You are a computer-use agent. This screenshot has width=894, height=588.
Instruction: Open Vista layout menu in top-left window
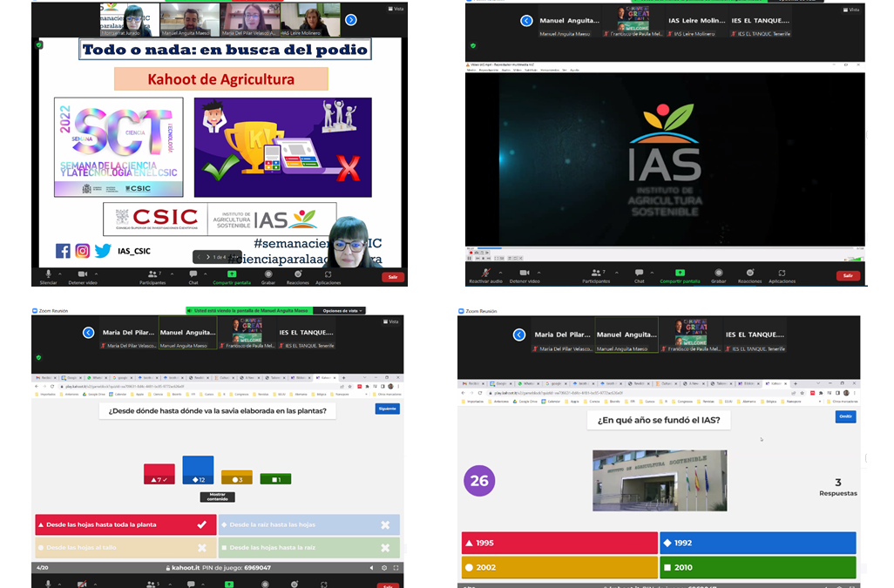[x=396, y=9]
